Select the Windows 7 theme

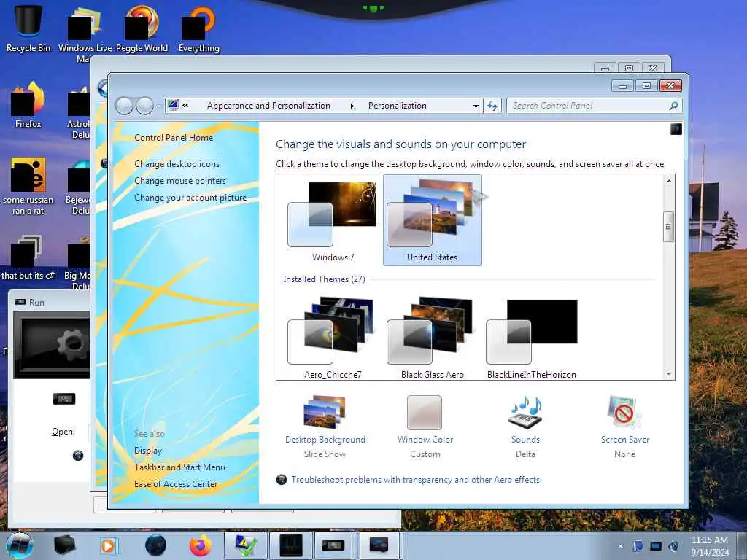(x=333, y=221)
